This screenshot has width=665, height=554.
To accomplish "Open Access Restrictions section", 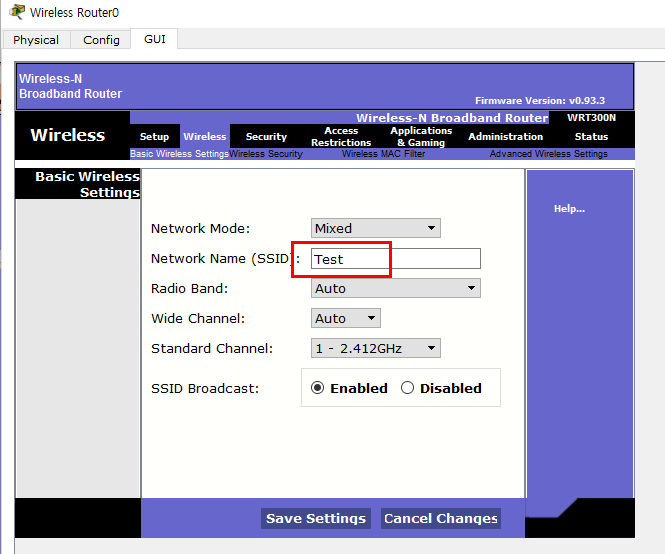I will 341,137.
